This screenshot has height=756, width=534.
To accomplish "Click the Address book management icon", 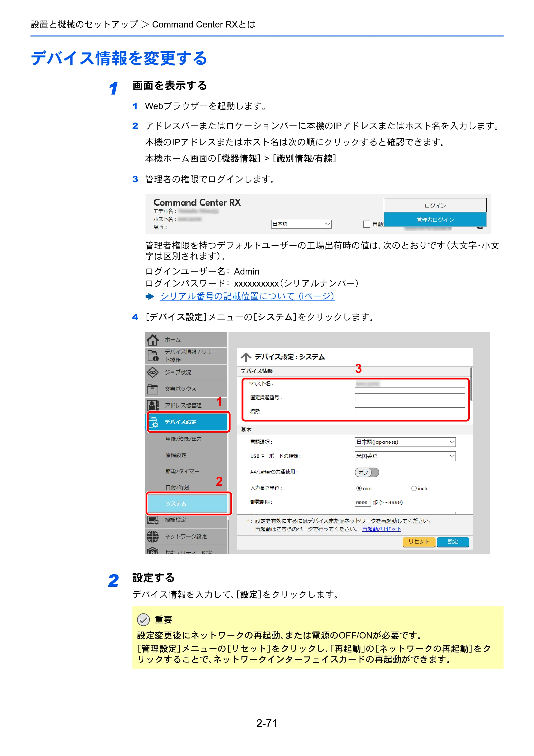I will click(152, 405).
